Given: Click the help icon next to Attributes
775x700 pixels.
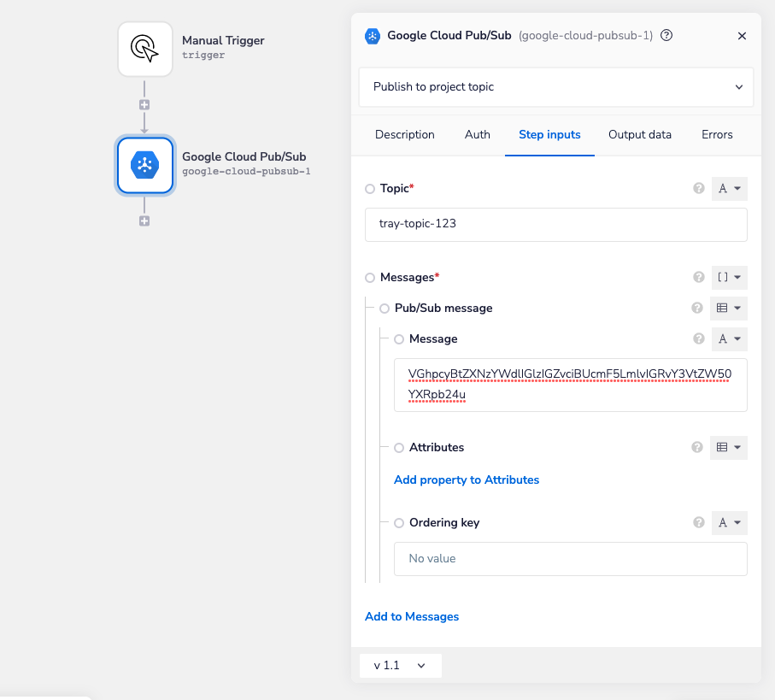Looking at the screenshot, I should [x=697, y=447].
